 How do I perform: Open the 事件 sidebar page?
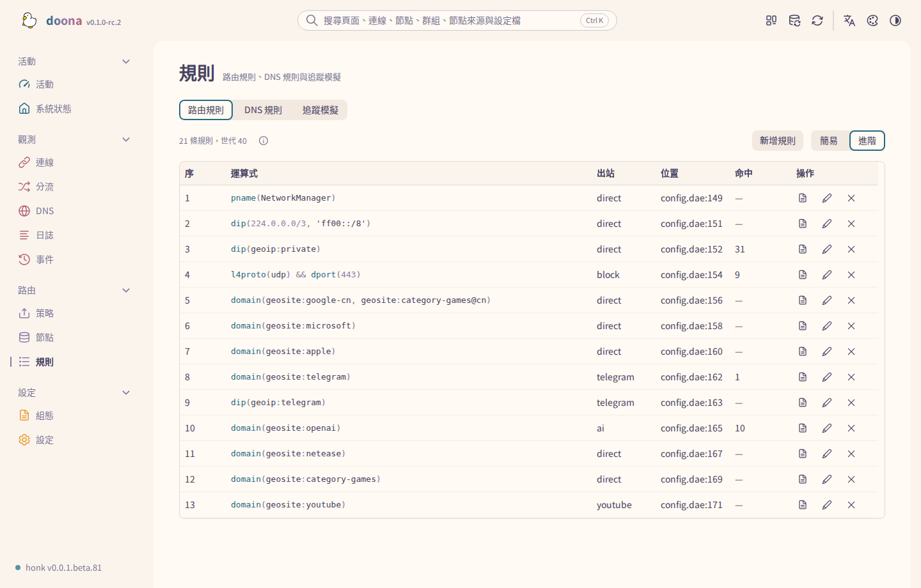point(74,259)
